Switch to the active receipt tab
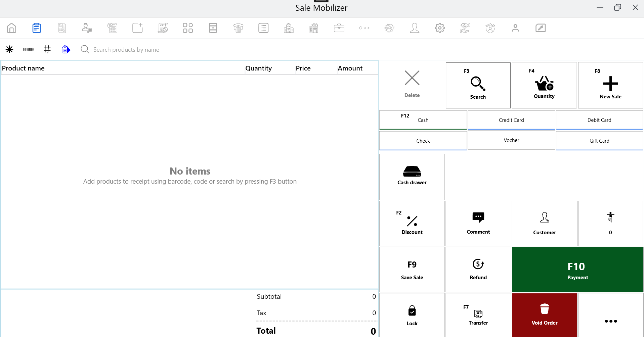Screen dimensions: 644x337 (x=36, y=28)
